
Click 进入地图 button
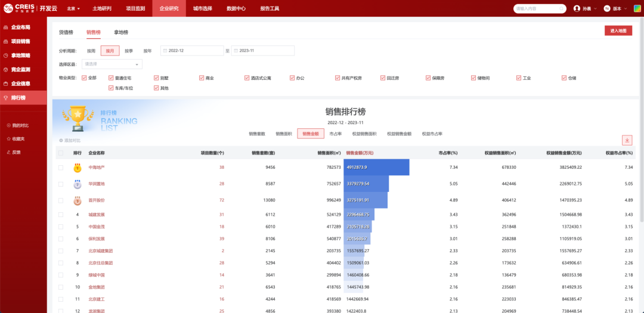(618, 31)
